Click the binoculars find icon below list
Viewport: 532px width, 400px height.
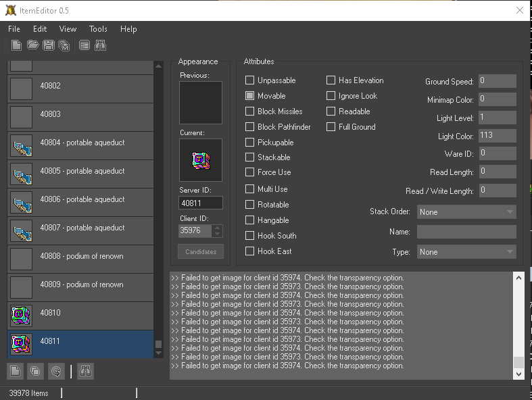[85, 371]
